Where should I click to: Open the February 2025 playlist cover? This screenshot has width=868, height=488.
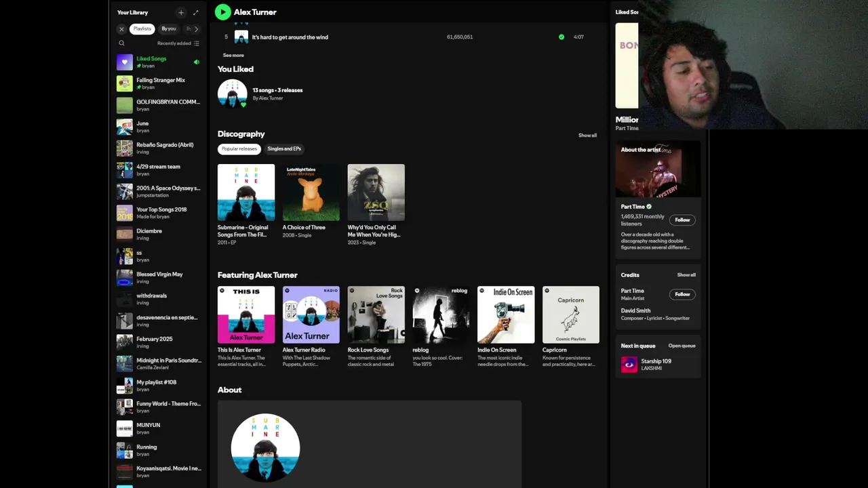tap(125, 342)
